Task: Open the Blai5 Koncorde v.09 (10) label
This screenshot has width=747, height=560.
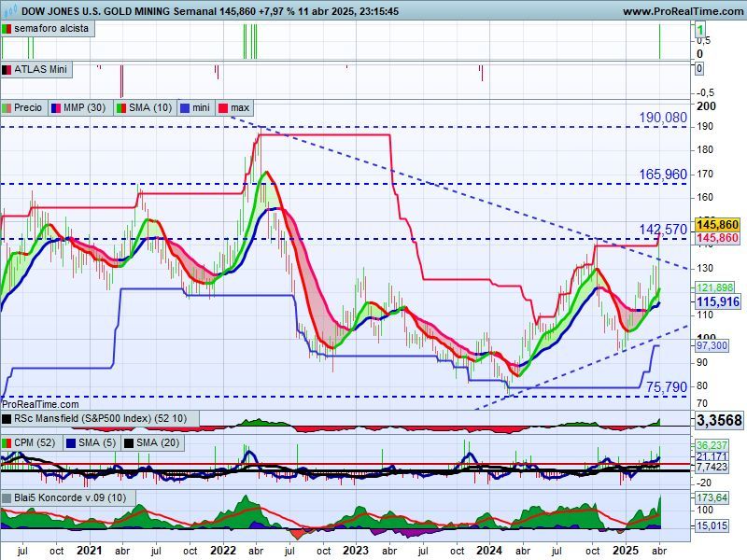Action: tap(70, 498)
